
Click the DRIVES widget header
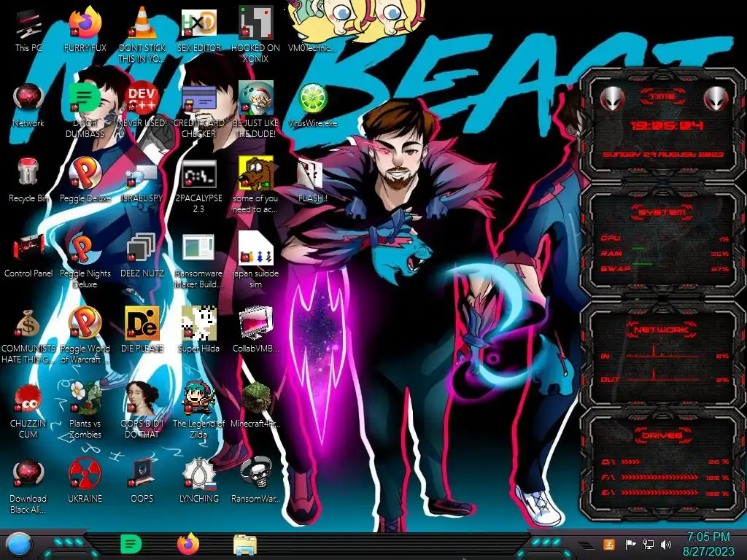coord(662,435)
